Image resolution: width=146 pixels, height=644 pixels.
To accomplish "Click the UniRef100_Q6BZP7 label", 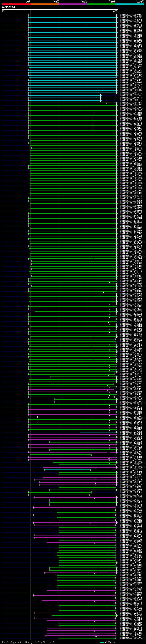I will point(131,281).
